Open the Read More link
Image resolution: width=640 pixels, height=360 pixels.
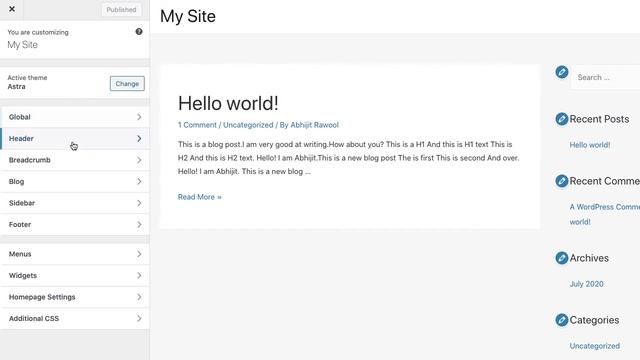click(200, 197)
